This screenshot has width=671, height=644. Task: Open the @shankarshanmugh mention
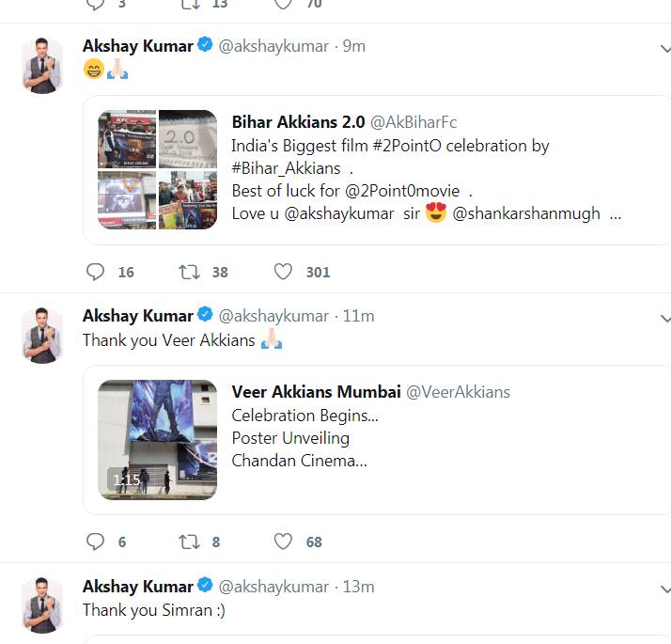[x=526, y=213]
